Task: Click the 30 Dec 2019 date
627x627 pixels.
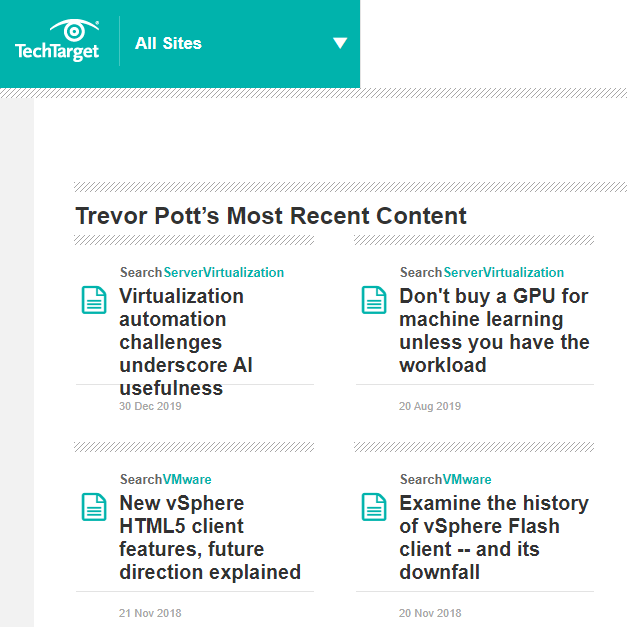Action: tap(150, 407)
